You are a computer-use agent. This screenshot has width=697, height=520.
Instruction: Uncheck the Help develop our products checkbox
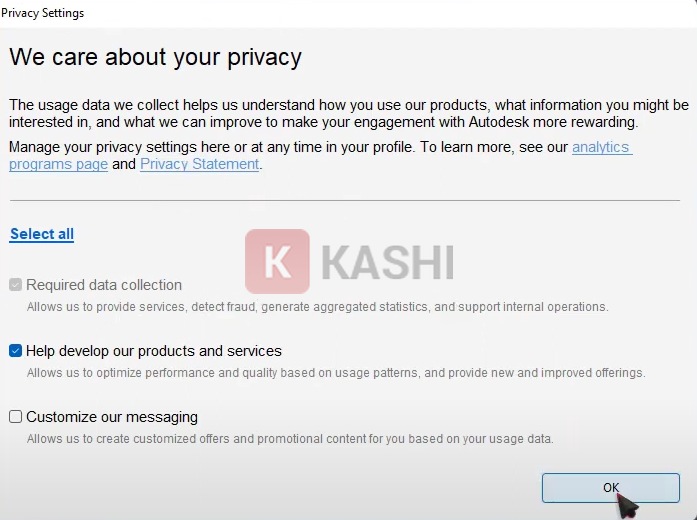15,351
